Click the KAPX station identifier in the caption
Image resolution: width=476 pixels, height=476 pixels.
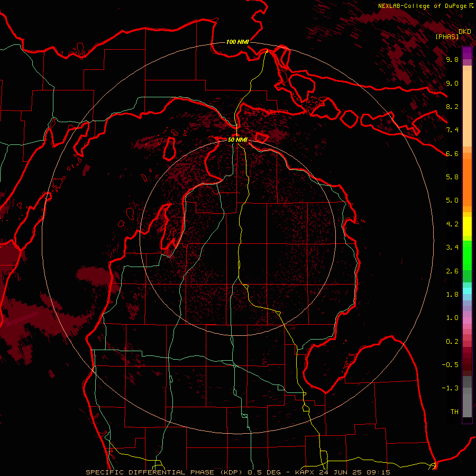click(x=304, y=472)
